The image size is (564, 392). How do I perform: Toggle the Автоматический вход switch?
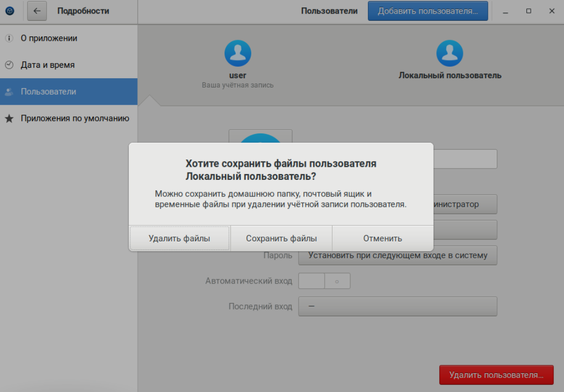pyautogui.click(x=324, y=281)
